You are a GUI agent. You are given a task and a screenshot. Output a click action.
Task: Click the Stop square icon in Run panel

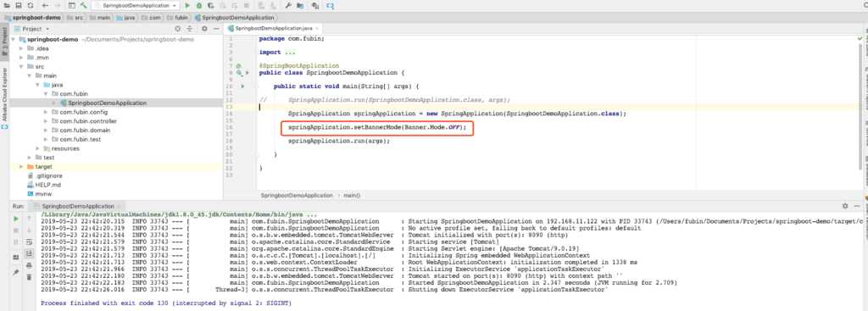pos(16,230)
